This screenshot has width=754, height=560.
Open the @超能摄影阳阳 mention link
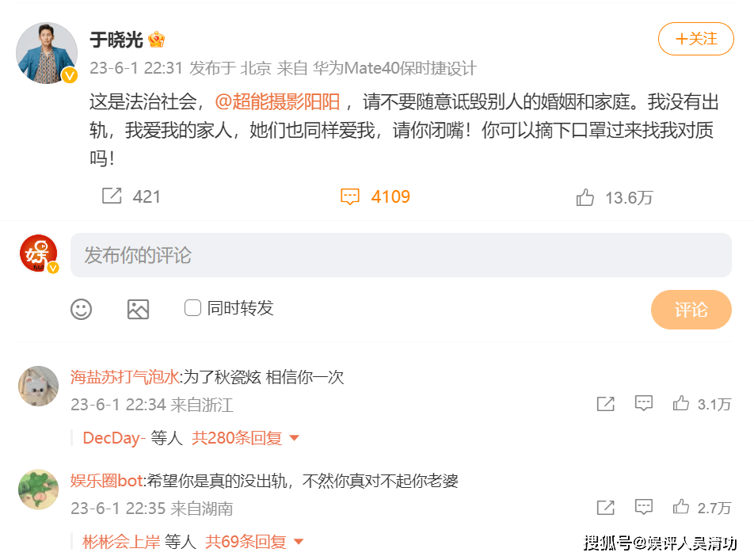(x=277, y=102)
